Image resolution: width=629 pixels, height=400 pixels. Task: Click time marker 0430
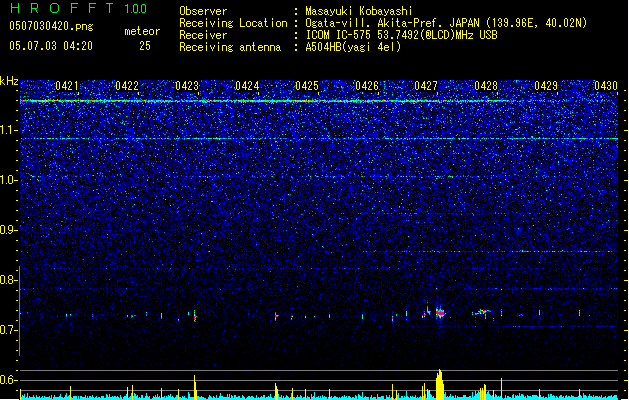[606, 86]
